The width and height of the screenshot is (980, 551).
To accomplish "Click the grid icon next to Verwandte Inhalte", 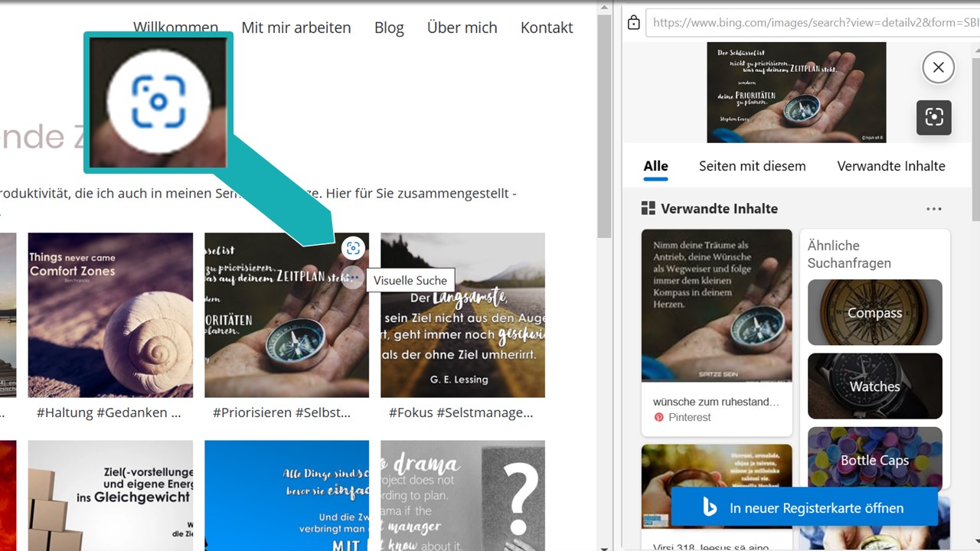I will point(647,208).
